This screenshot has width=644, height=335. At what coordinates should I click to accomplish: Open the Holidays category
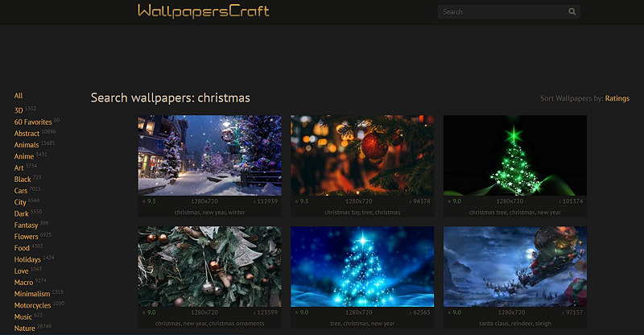coord(28,260)
